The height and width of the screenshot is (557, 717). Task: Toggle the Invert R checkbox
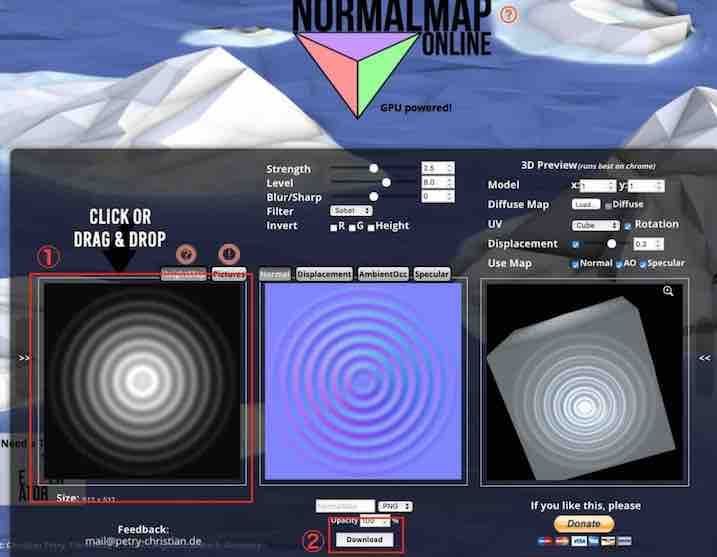[x=333, y=228]
